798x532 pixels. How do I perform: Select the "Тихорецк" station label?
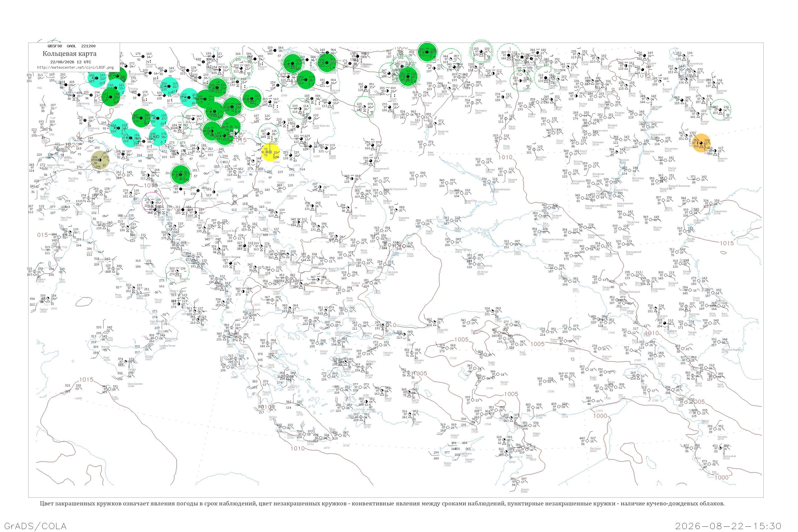(578, 240)
